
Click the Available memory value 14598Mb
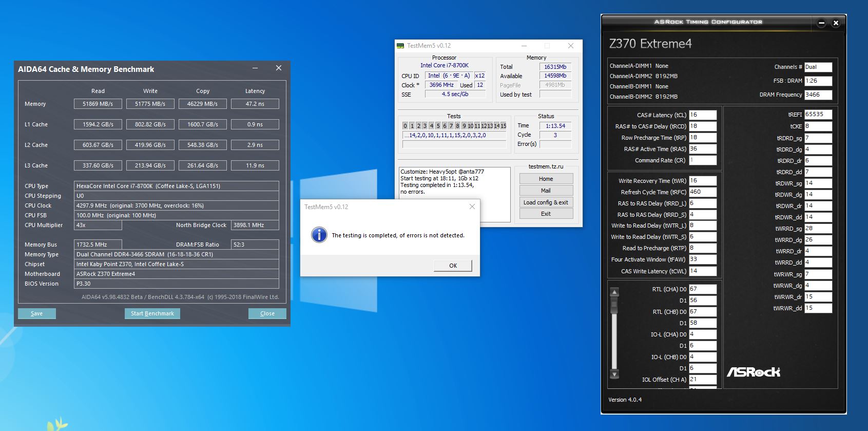[555, 76]
